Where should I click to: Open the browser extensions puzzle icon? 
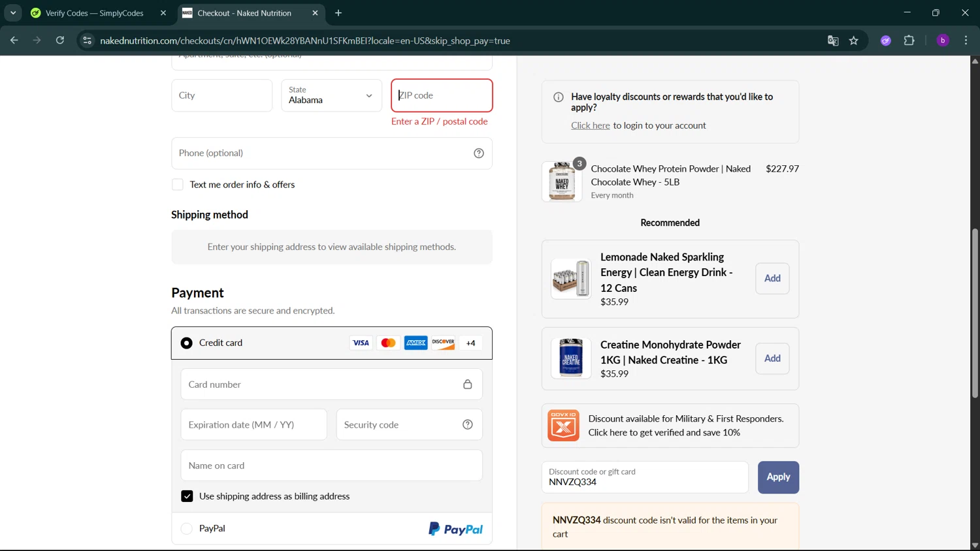coord(909,40)
